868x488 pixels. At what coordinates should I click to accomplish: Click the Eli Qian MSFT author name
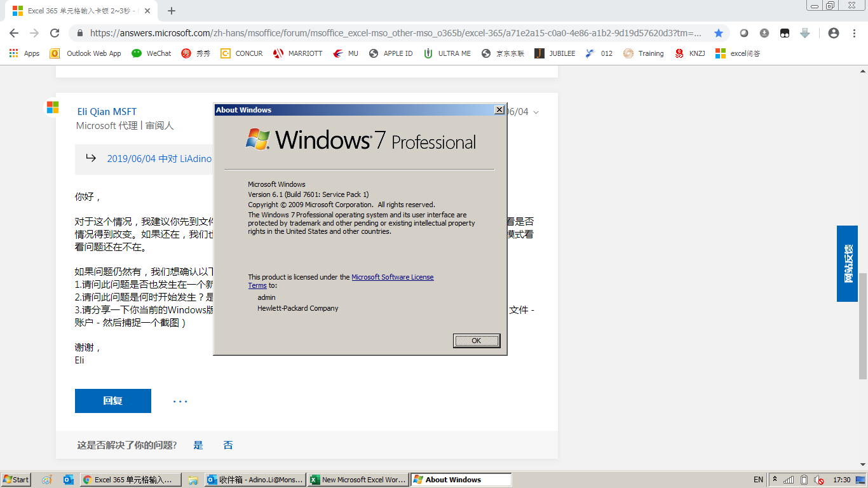tap(107, 111)
